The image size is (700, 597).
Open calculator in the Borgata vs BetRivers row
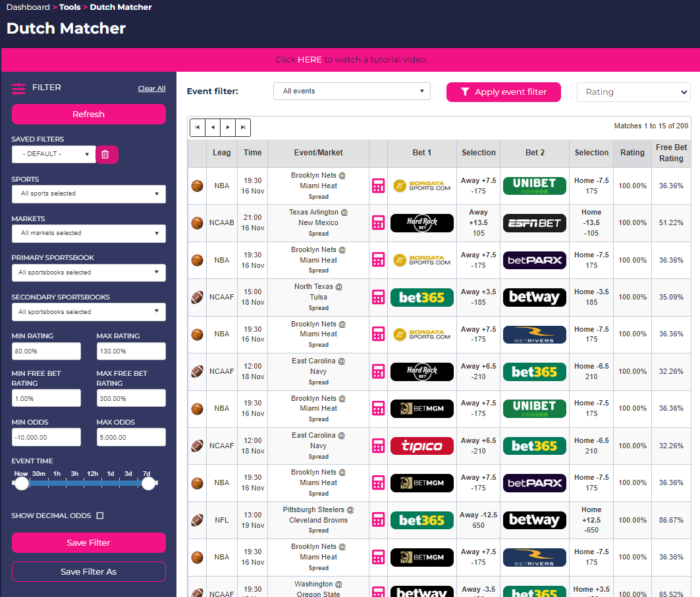click(x=378, y=334)
